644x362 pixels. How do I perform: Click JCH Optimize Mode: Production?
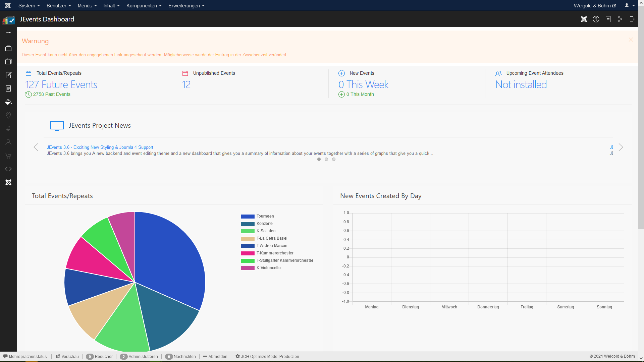click(267, 356)
